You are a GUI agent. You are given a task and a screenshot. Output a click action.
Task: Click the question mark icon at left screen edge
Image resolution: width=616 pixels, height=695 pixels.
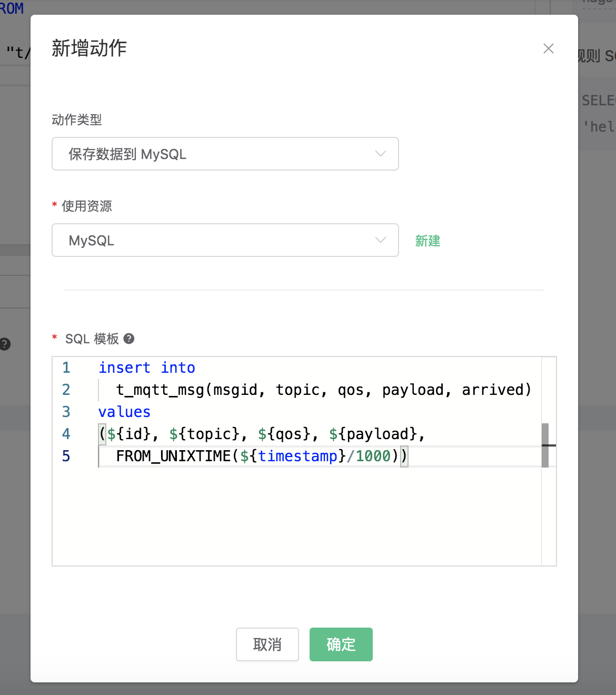[x=4, y=344]
